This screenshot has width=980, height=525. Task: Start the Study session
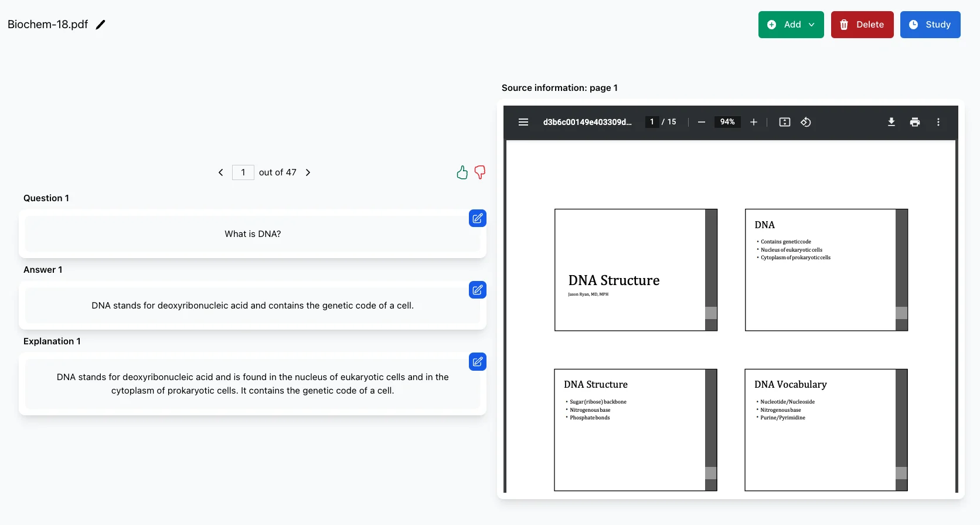pos(930,25)
